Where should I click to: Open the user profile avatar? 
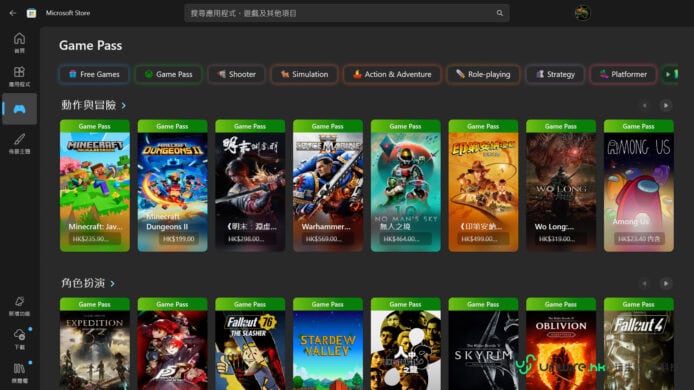point(582,13)
